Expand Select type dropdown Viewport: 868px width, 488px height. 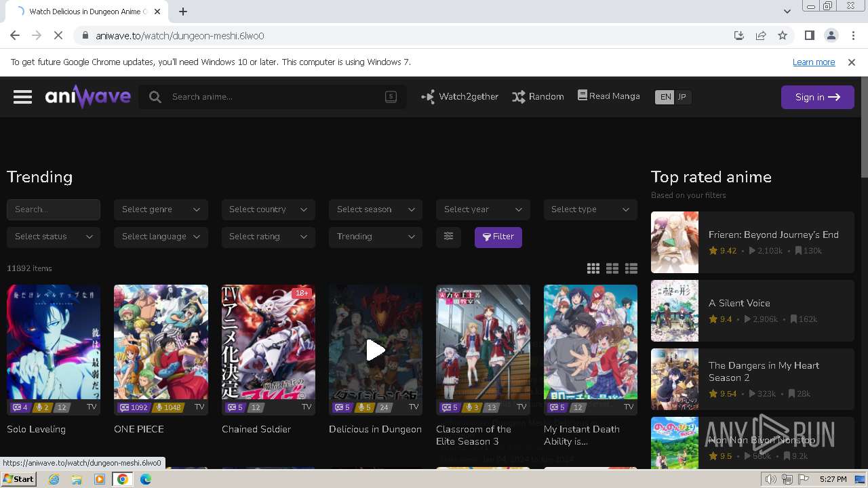click(x=590, y=209)
